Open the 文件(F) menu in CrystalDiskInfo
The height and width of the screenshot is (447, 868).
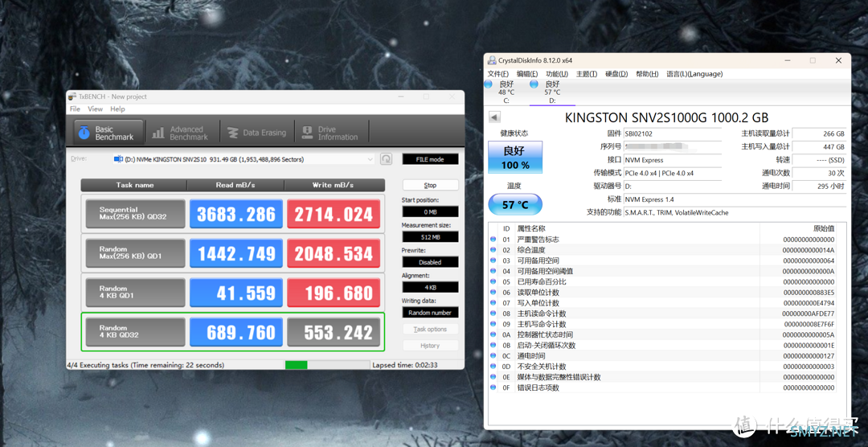(x=498, y=74)
